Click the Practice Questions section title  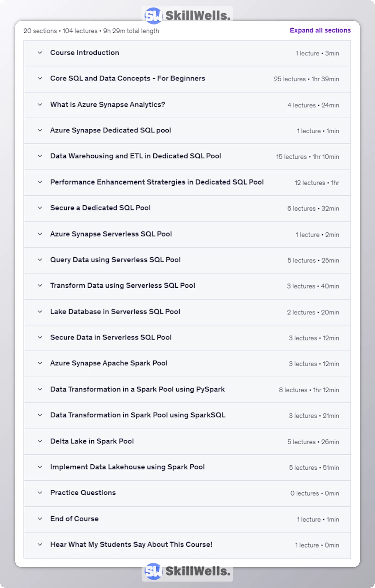(83, 493)
